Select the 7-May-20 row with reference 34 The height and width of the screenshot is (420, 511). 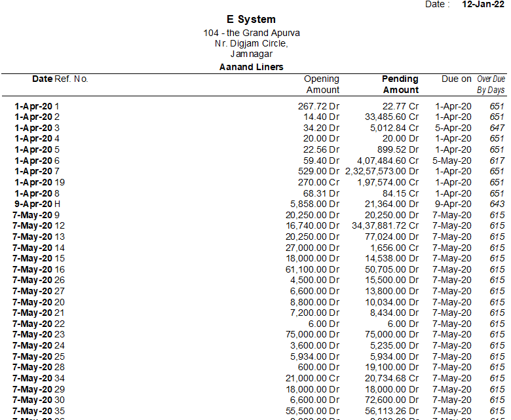[39, 378]
